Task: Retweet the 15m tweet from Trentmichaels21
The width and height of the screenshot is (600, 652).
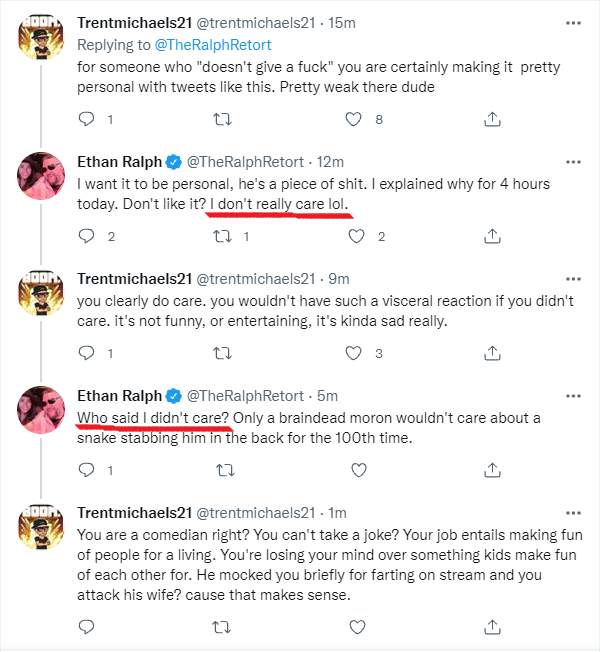Action: click(x=222, y=119)
